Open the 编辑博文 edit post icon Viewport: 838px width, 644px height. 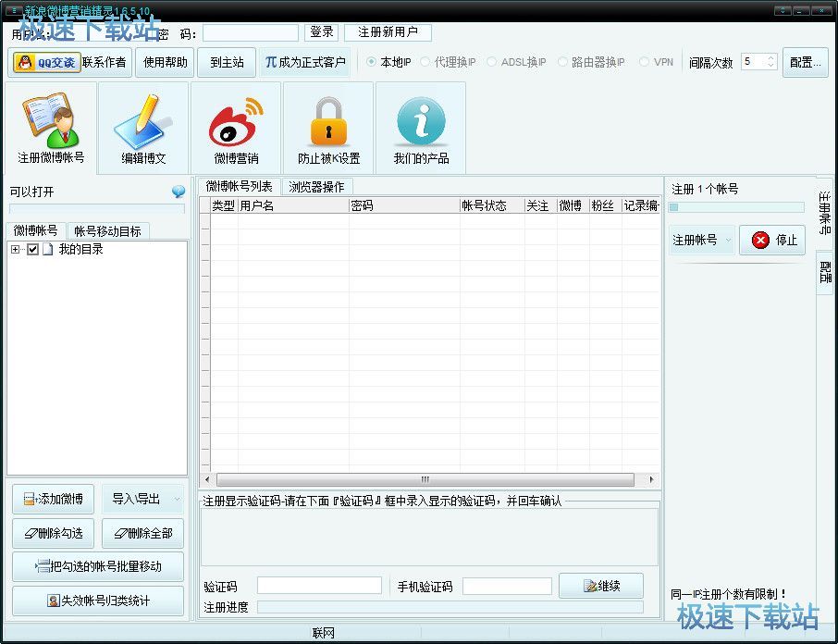pyautogui.click(x=143, y=127)
